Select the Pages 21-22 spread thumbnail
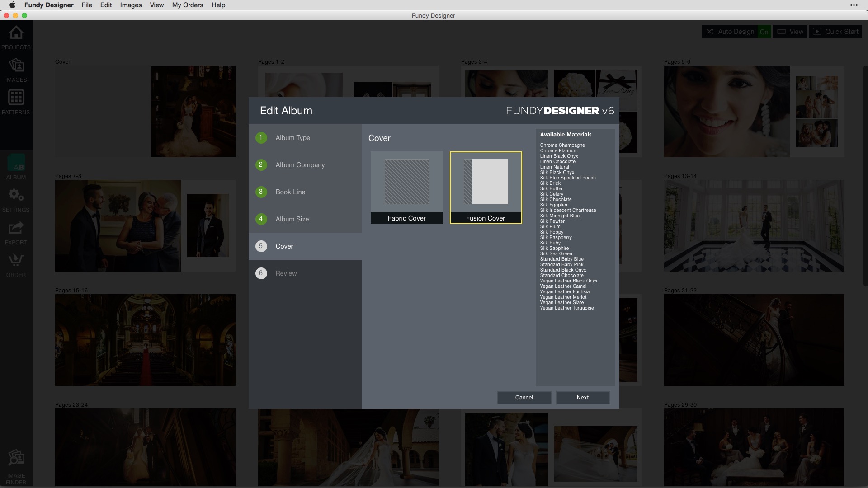This screenshot has height=488, width=868. point(754,340)
